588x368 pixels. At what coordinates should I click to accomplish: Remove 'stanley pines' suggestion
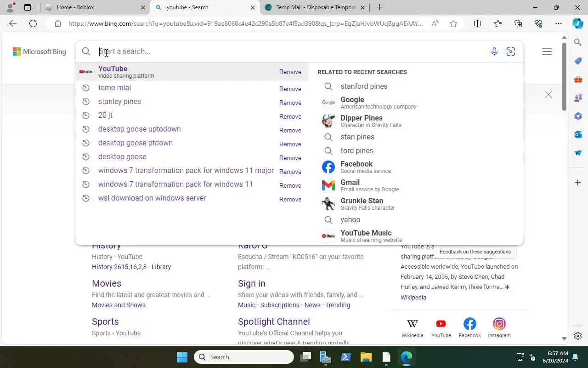[x=290, y=103]
